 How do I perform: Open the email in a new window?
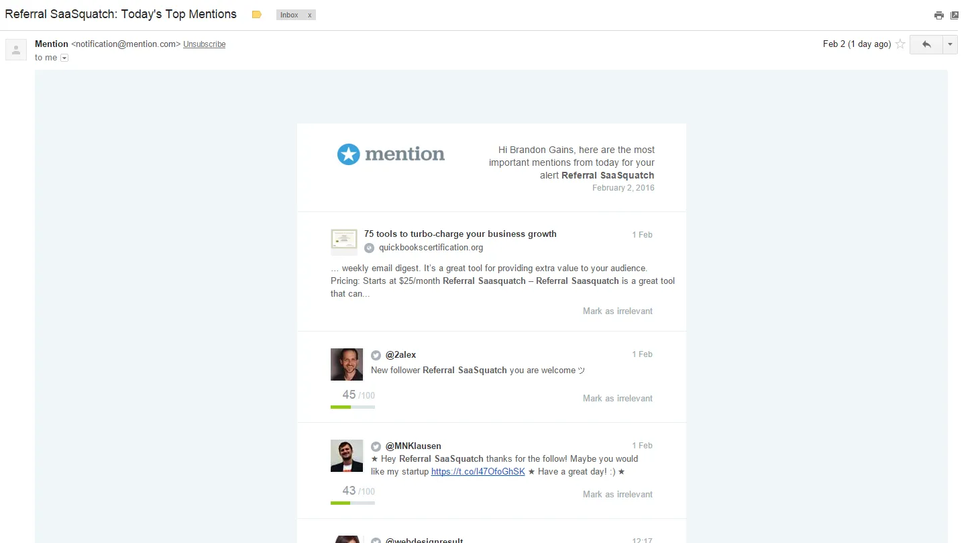click(x=955, y=15)
